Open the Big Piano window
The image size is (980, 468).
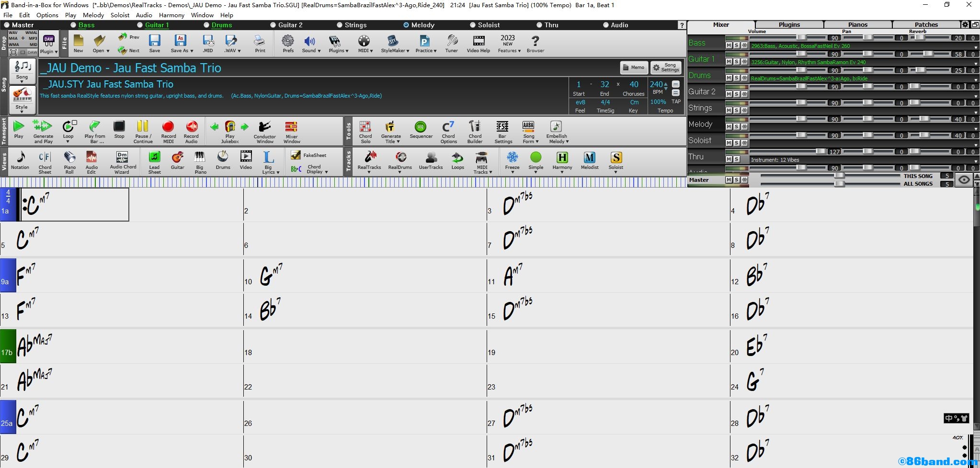200,162
